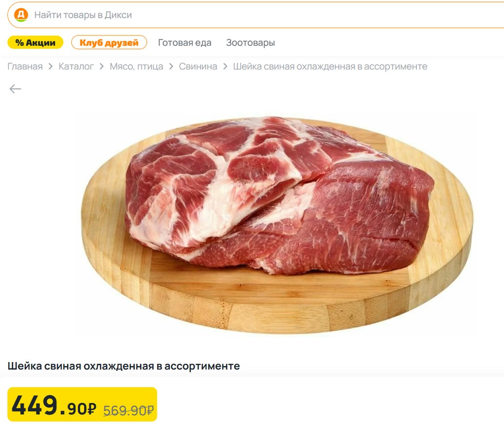Image resolution: width=504 pixels, height=425 pixels.
Task: Click the yellow 449.90₽ price badge
Action: [x=82, y=404]
